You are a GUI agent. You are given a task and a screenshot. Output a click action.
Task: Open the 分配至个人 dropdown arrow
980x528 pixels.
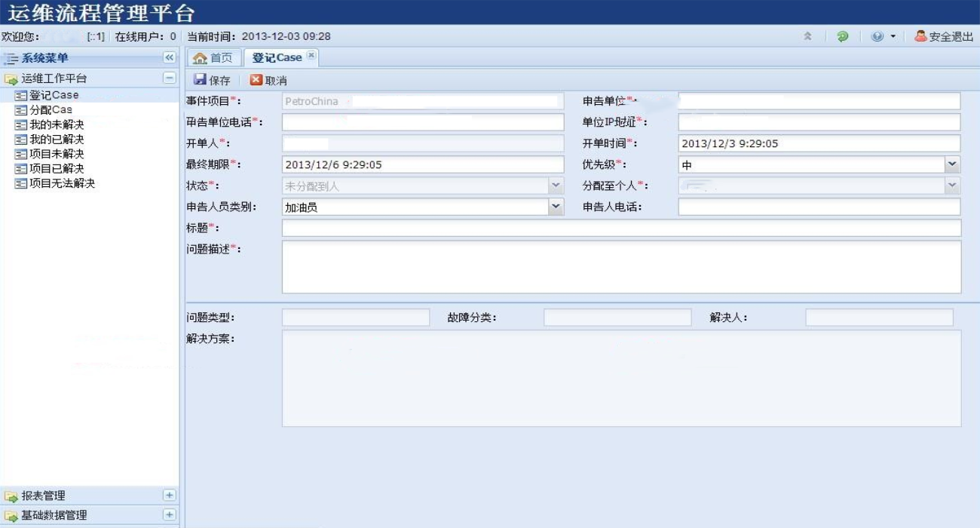click(953, 186)
